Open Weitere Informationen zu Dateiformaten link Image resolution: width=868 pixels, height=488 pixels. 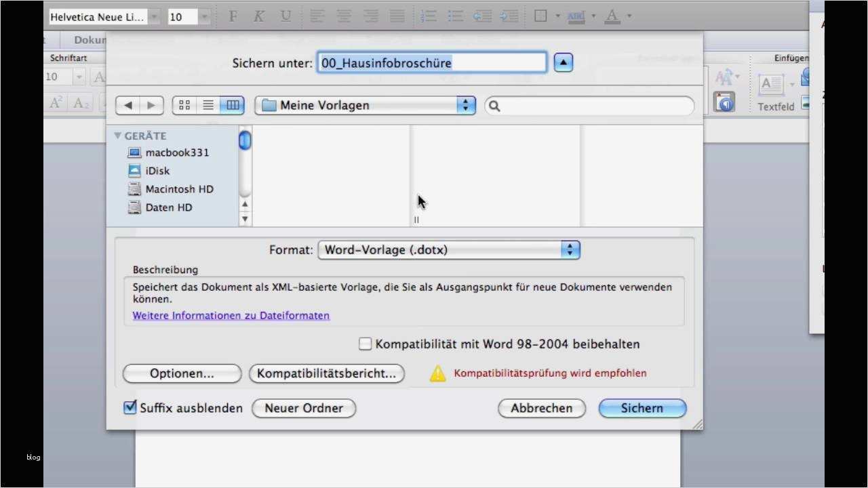(x=231, y=315)
